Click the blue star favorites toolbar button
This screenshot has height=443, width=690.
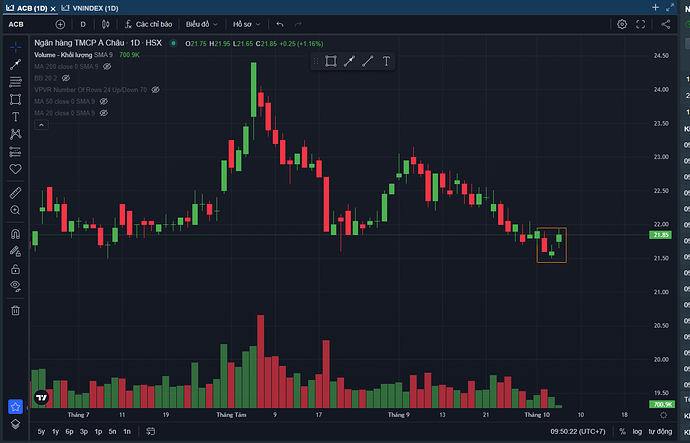15,407
